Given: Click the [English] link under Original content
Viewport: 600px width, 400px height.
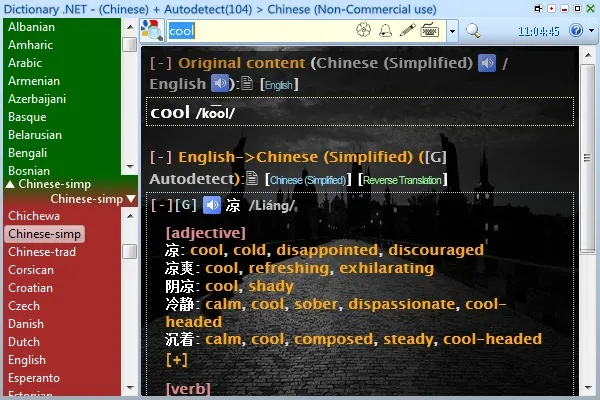Looking at the screenshot, I should coord(278,86).
